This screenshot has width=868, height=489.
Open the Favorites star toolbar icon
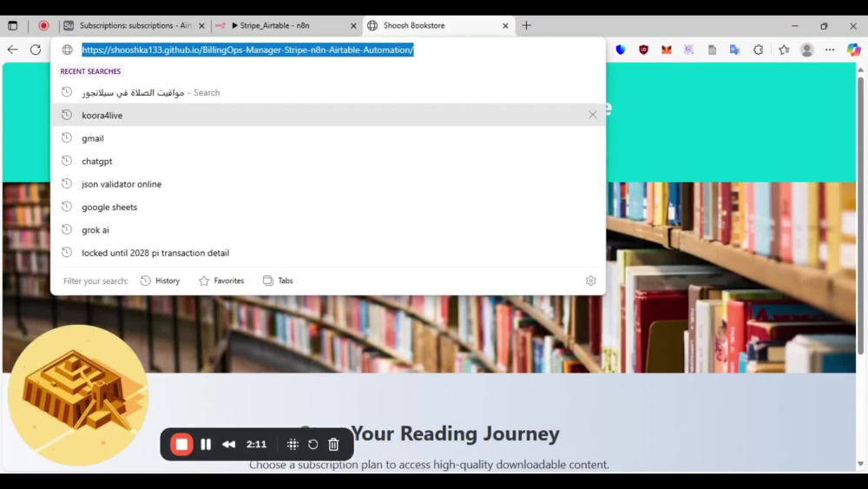point(784,50)
